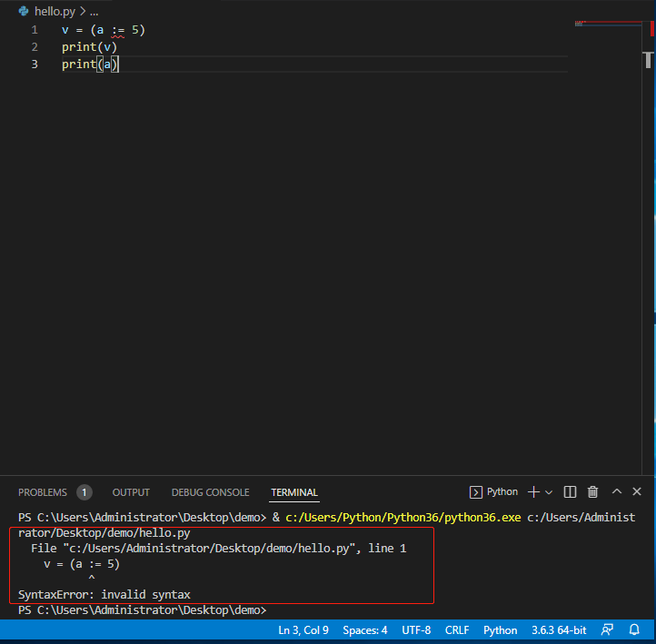
Task: Click the Python file icon in breadcrumb
Action: coord(24,11)
